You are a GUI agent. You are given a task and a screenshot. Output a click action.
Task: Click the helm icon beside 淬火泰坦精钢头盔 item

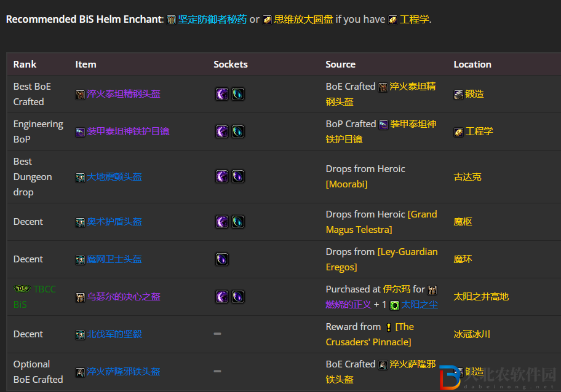80,95
